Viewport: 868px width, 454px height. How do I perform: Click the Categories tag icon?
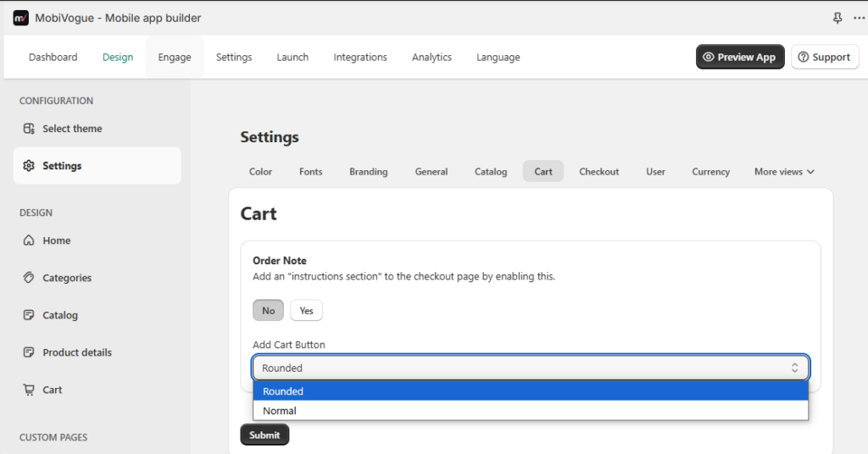(x=29, y=277)
